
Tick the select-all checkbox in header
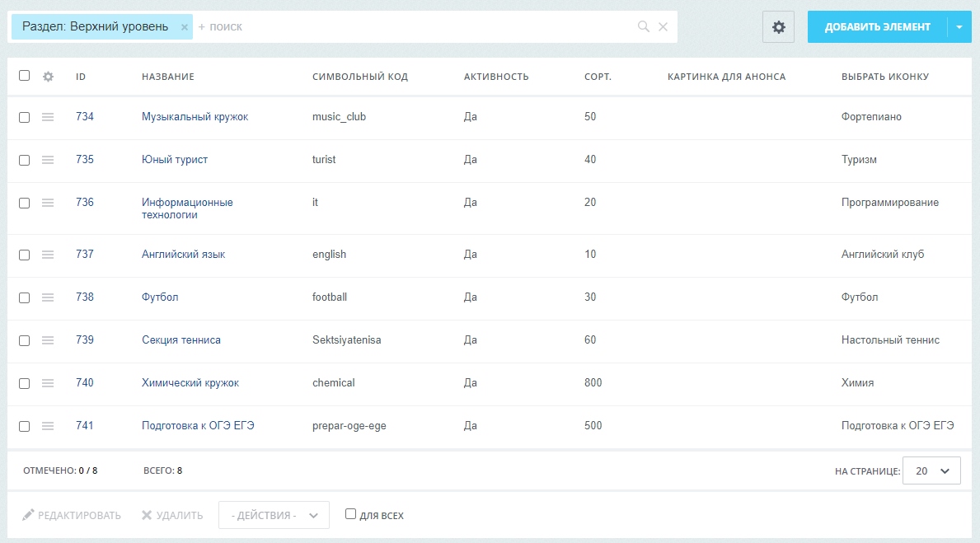[25, 76]
